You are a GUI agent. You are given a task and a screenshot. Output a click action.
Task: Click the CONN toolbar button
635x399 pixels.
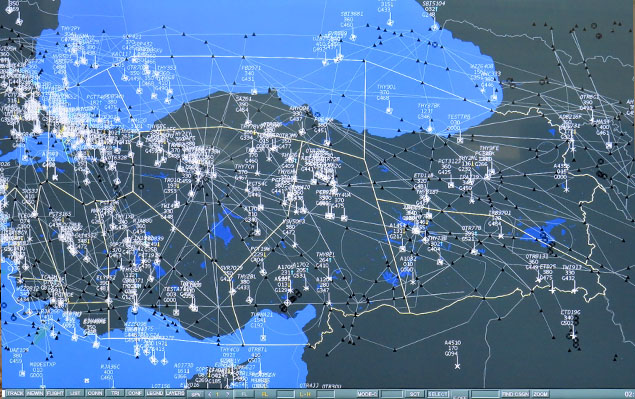pos(95,393)
